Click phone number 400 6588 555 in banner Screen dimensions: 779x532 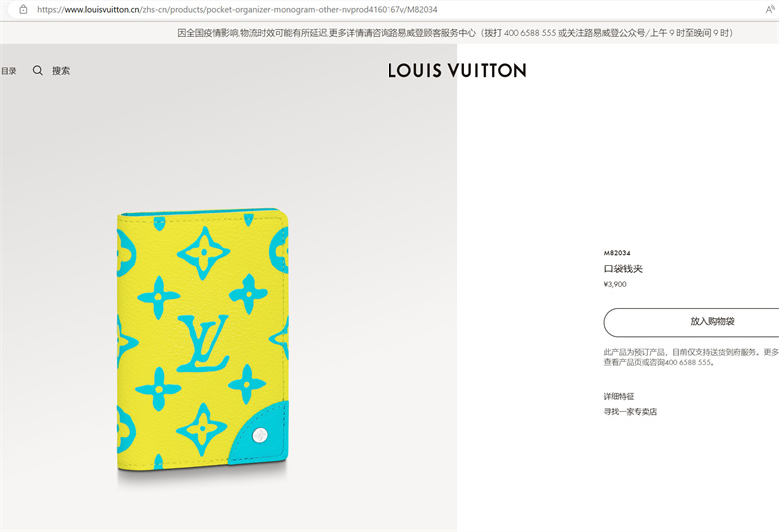coord(530,33)
